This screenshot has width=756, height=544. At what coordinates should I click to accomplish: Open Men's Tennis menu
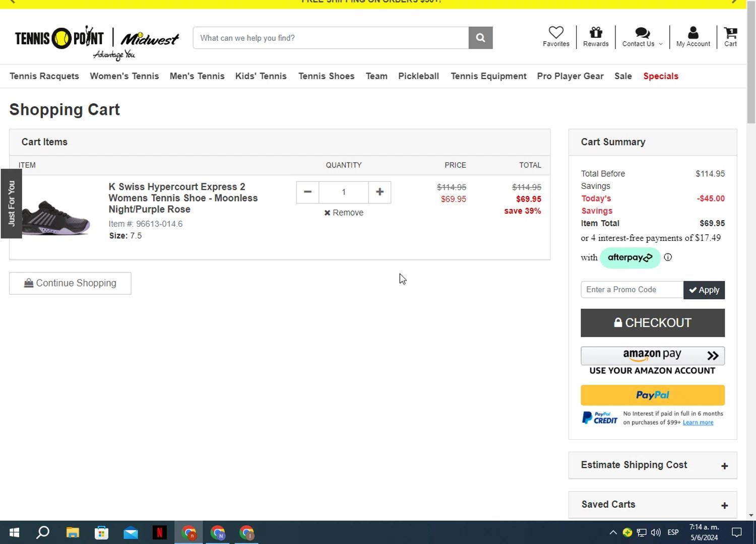[197, 76]
